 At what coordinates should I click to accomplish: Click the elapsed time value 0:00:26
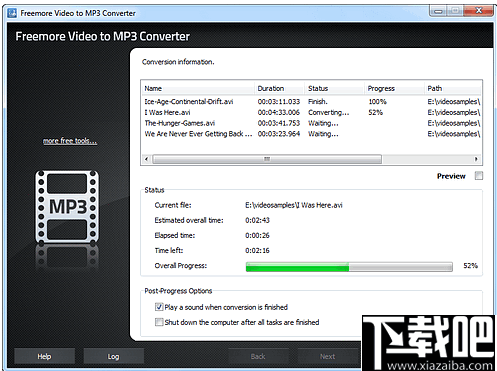(257, 235)
